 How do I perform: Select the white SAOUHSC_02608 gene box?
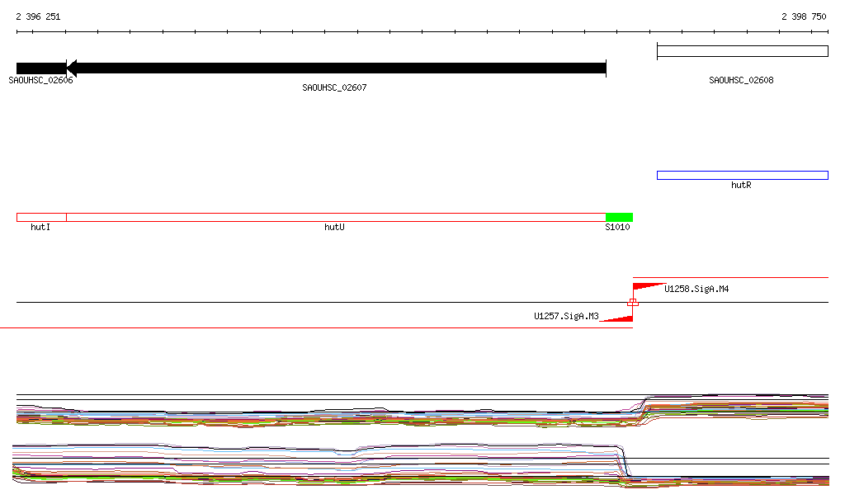[742, 51]
